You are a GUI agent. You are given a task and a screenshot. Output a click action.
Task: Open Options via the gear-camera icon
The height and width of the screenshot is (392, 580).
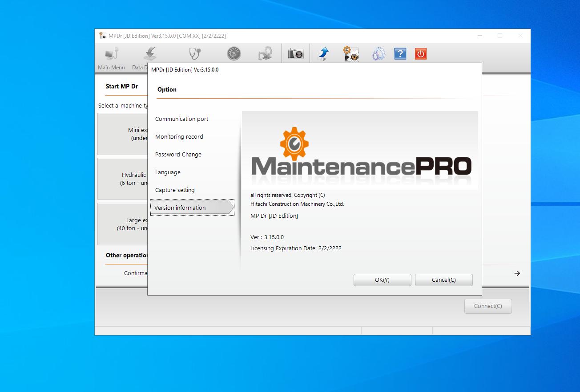click(x=351, y=52)
